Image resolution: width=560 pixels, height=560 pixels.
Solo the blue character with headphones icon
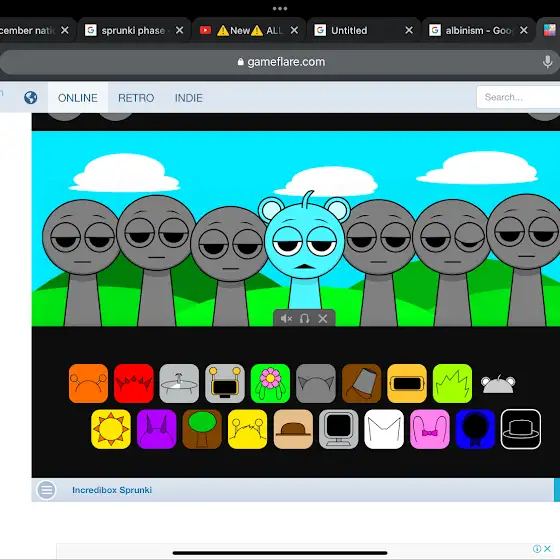(304, 318)
